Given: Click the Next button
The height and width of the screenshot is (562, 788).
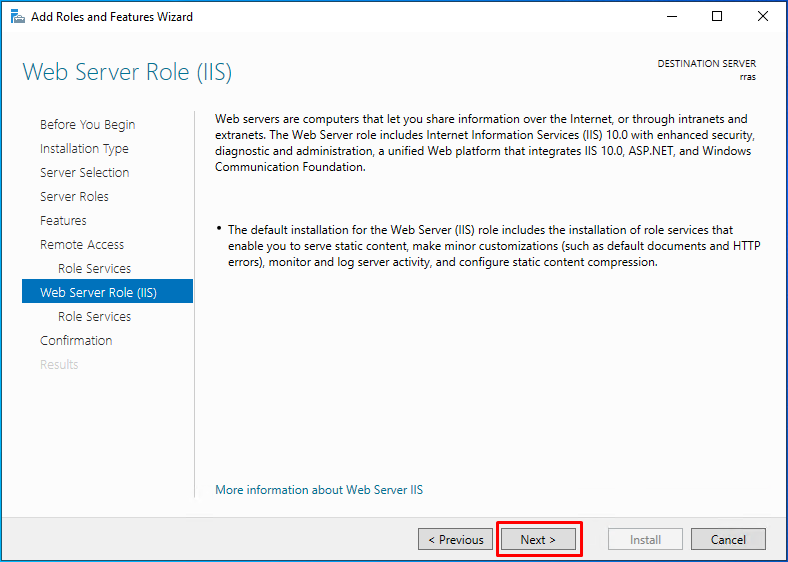Looking at the screenshot, I should click(x=538, y=539).
